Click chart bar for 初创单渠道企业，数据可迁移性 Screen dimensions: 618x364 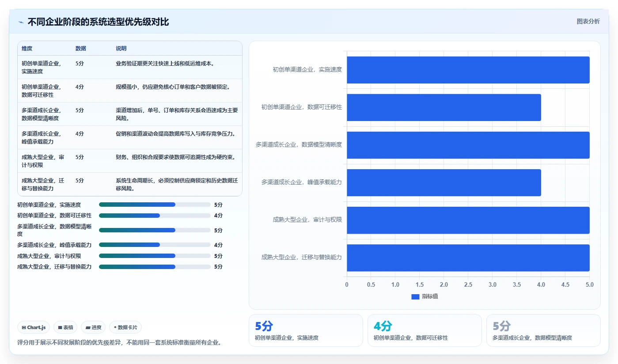[444, 107]
